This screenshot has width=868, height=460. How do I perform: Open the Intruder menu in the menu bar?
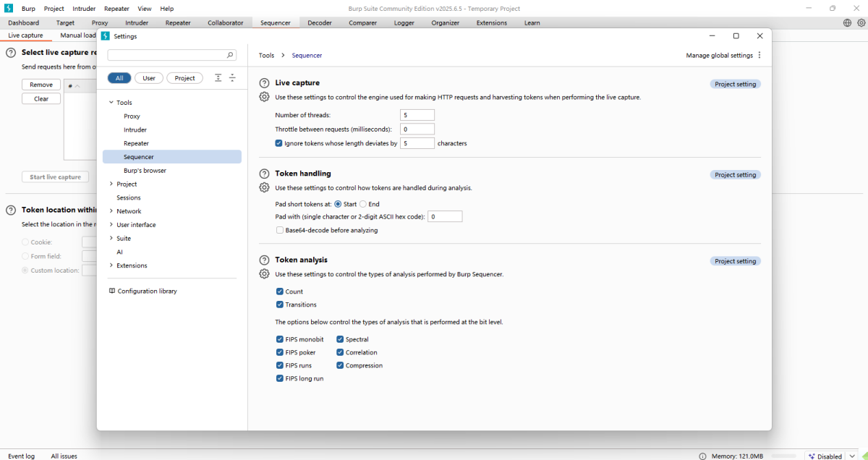83,8
